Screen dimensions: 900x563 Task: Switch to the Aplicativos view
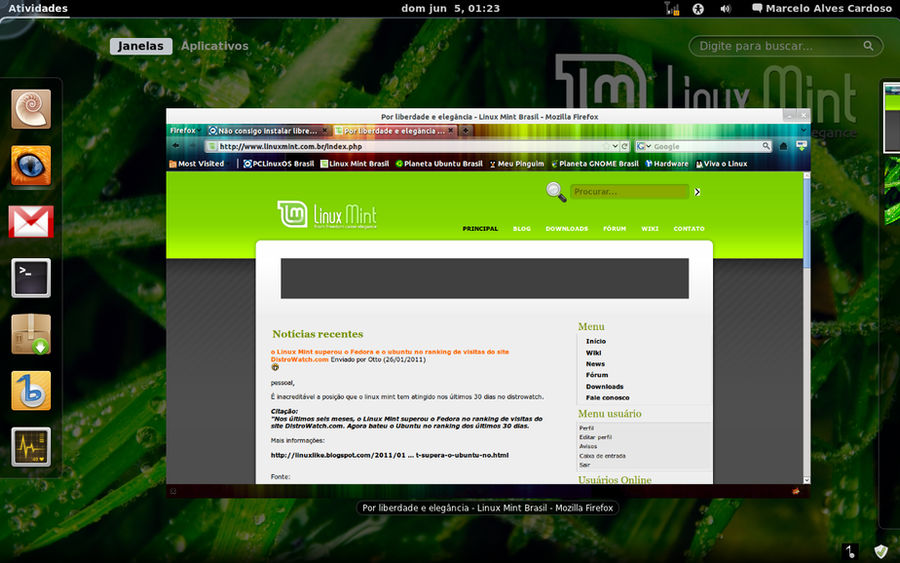tap(215, 46)
